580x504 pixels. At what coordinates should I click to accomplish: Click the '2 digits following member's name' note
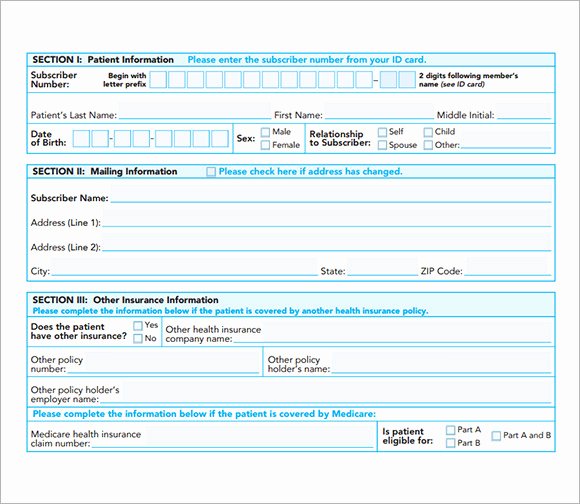click(x=468, y=80)
